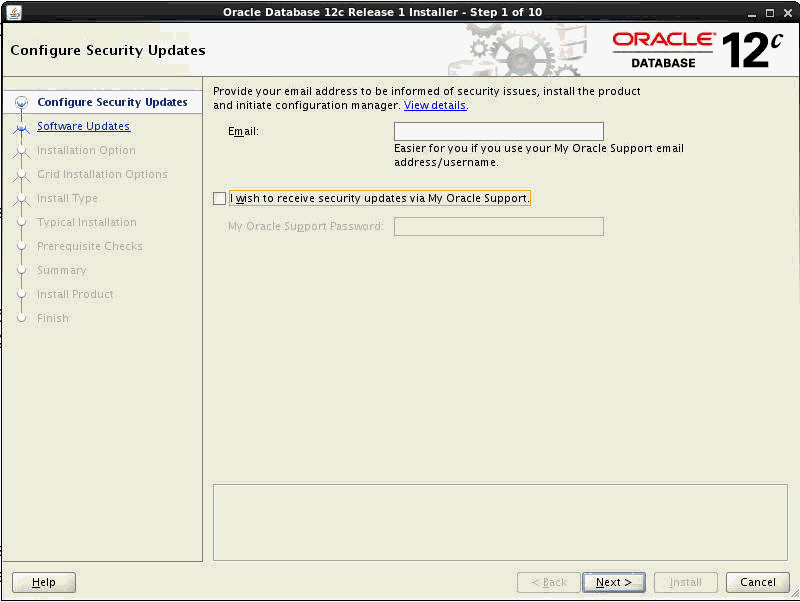Click the Help button
This screenshot has width=800, height=602.
pyautogui.click(x=43, y=582)
